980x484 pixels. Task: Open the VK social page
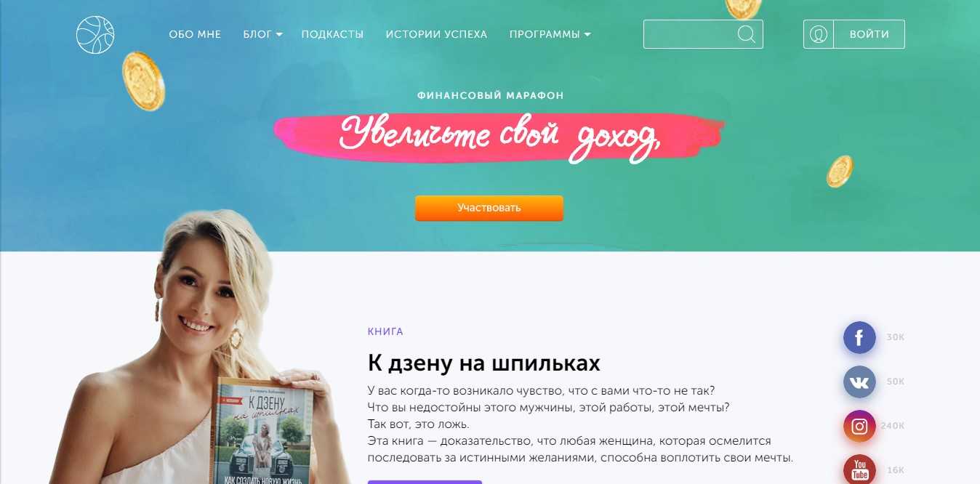pos(859,382)
